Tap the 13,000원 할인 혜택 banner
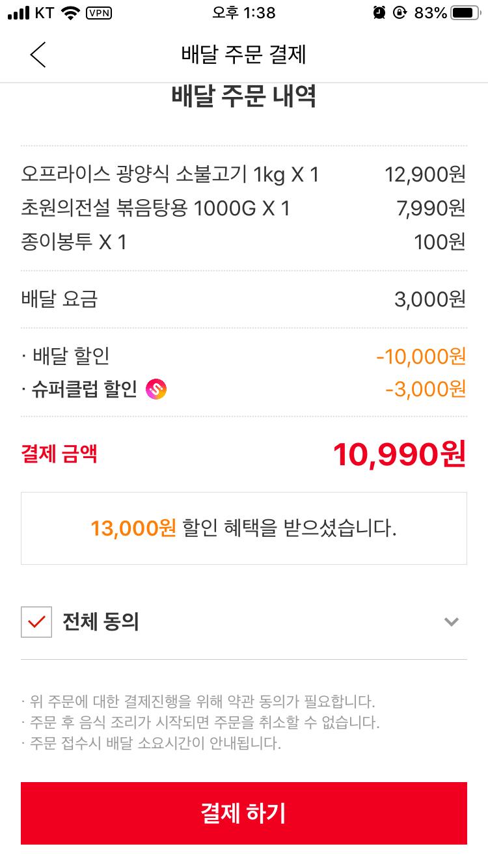 coord(243,528)
